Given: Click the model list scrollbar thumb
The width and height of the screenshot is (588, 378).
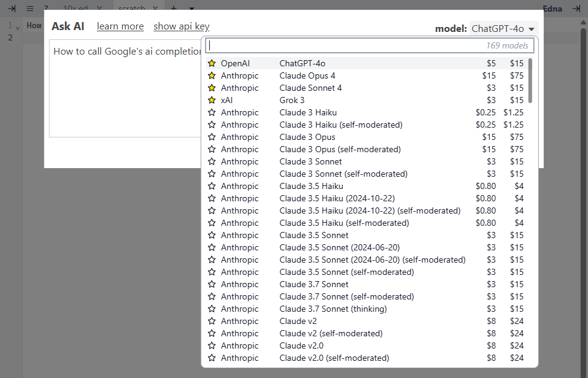Looking at the screenshot, I should point(530,80).
